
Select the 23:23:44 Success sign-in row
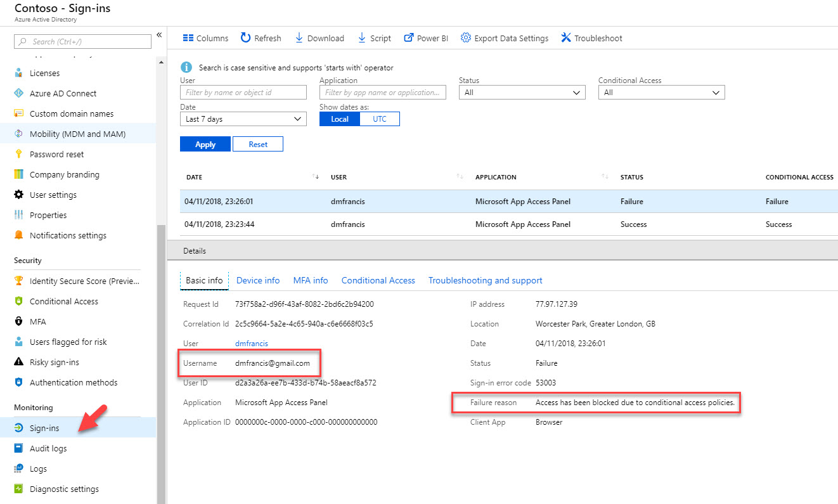coord(509,224)
